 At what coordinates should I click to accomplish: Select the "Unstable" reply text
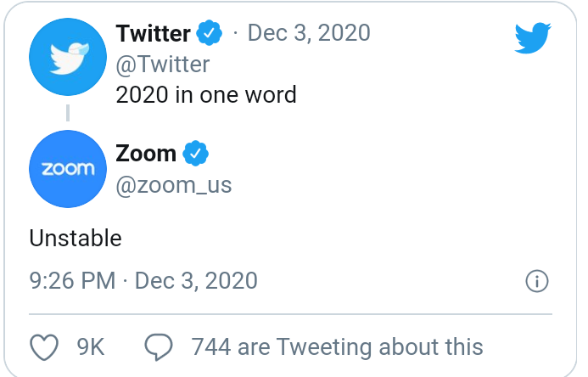pyautogui.click(x=76, y=239)
